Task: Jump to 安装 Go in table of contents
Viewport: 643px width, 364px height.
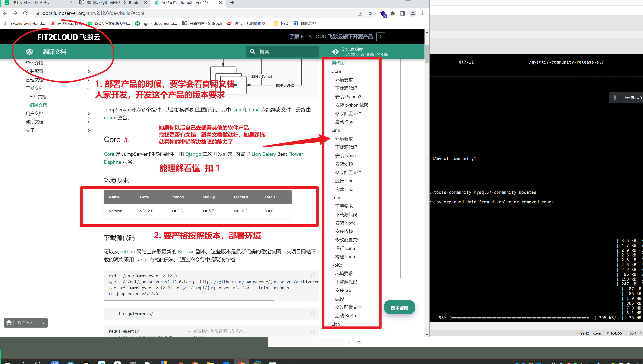Action: click(343, 290)
